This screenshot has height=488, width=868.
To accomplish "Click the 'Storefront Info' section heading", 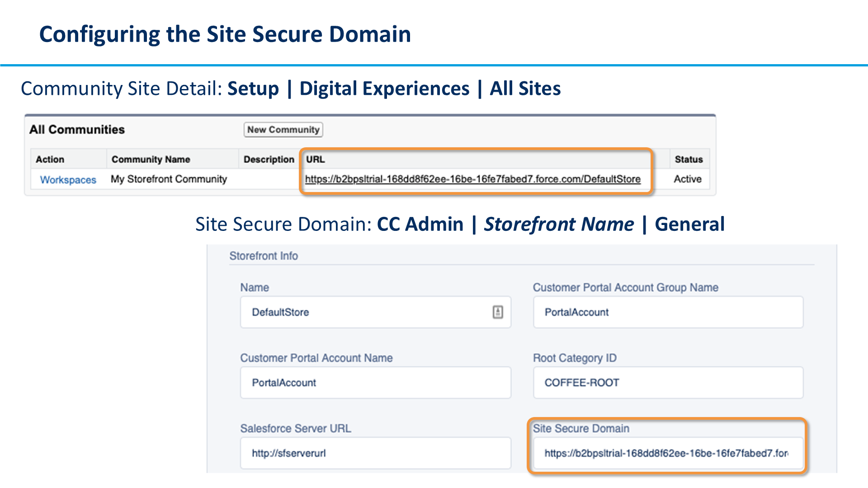I will (264, 256).
